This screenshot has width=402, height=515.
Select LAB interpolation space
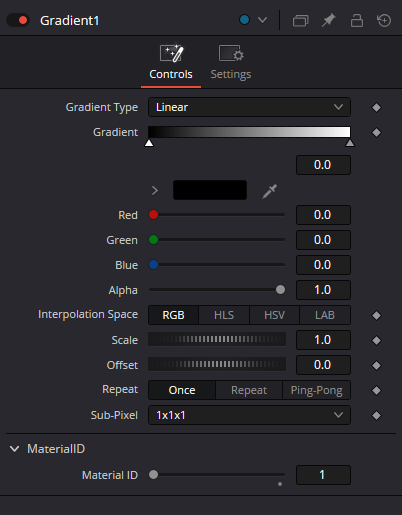(325, 315)
